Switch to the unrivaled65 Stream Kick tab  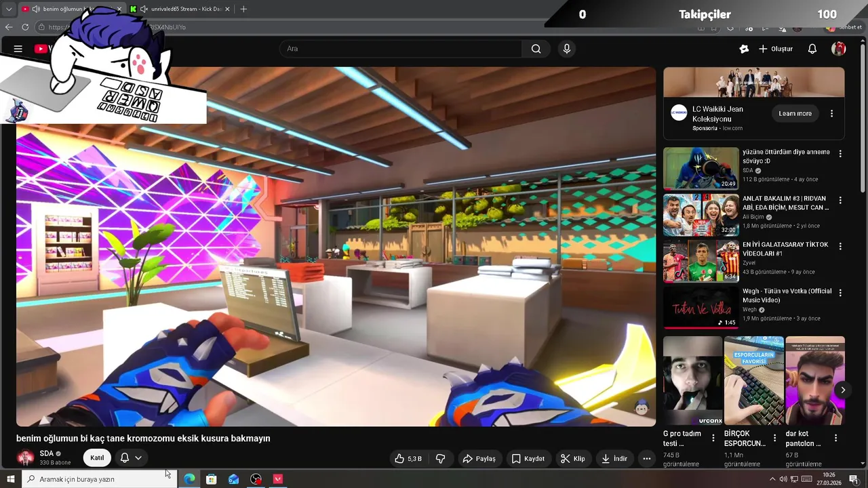point(180,9)
